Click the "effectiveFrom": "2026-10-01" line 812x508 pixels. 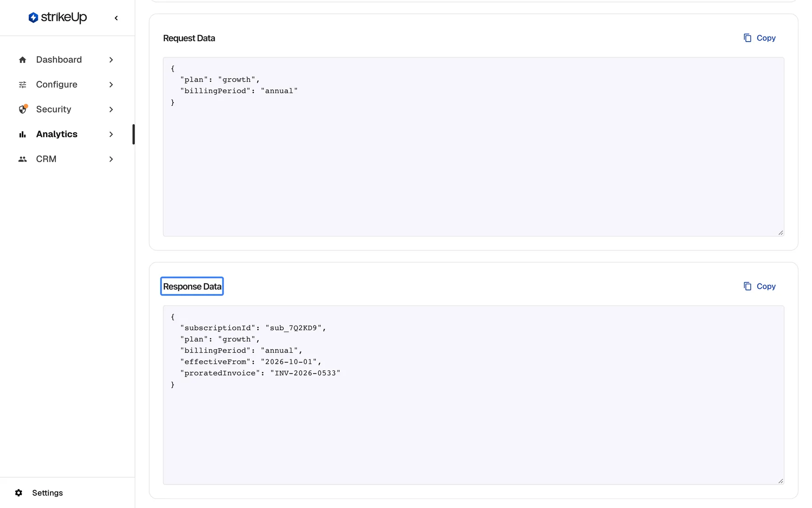250,362
